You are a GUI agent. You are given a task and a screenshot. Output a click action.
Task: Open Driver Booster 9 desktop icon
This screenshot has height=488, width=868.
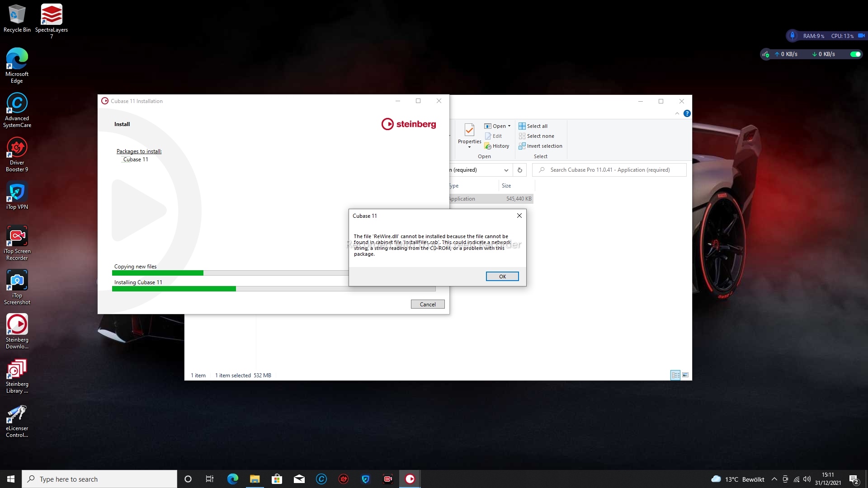(x=17, y=154)
